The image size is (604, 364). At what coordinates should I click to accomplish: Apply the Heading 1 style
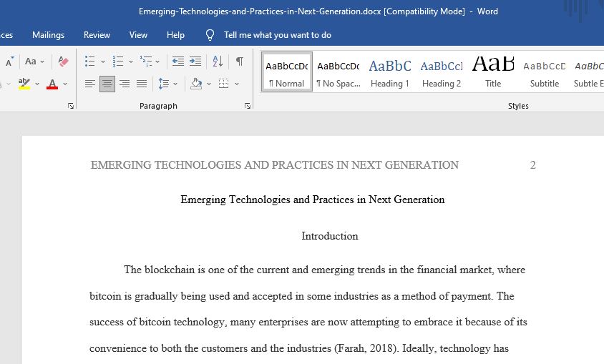(390, 72)
